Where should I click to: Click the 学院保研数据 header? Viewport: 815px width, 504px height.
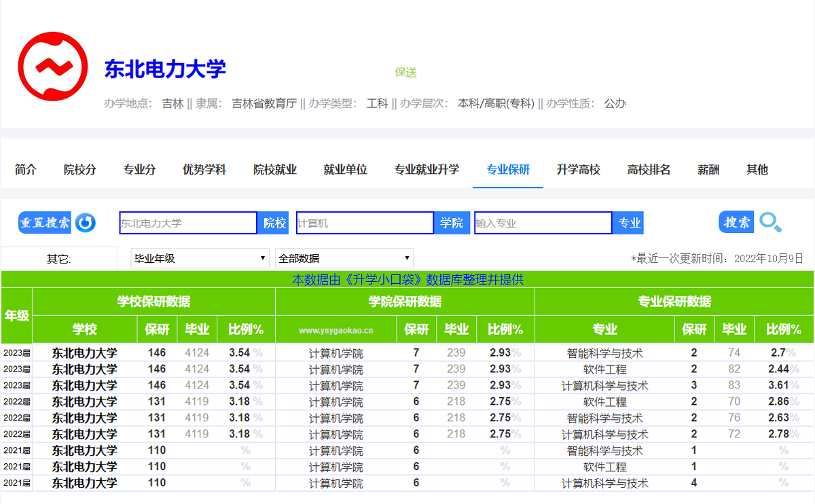pos(405,302)
